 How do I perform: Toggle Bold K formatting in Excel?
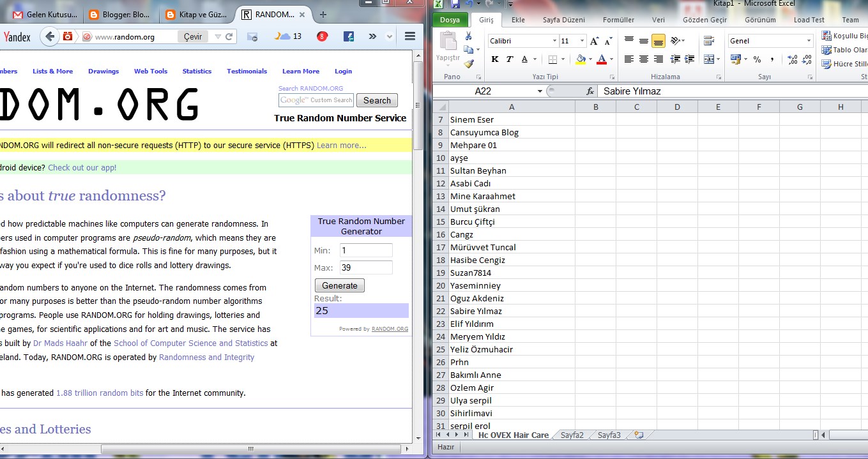495,59
